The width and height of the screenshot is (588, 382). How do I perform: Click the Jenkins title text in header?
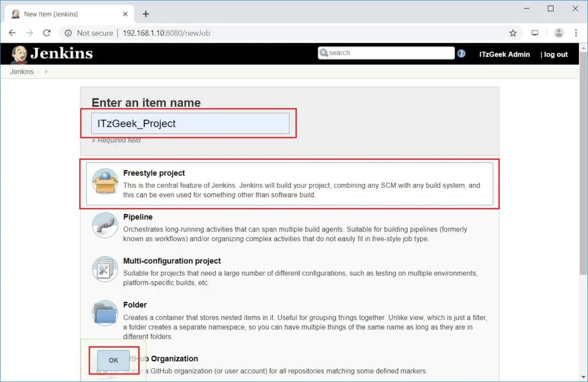(61, 53)
